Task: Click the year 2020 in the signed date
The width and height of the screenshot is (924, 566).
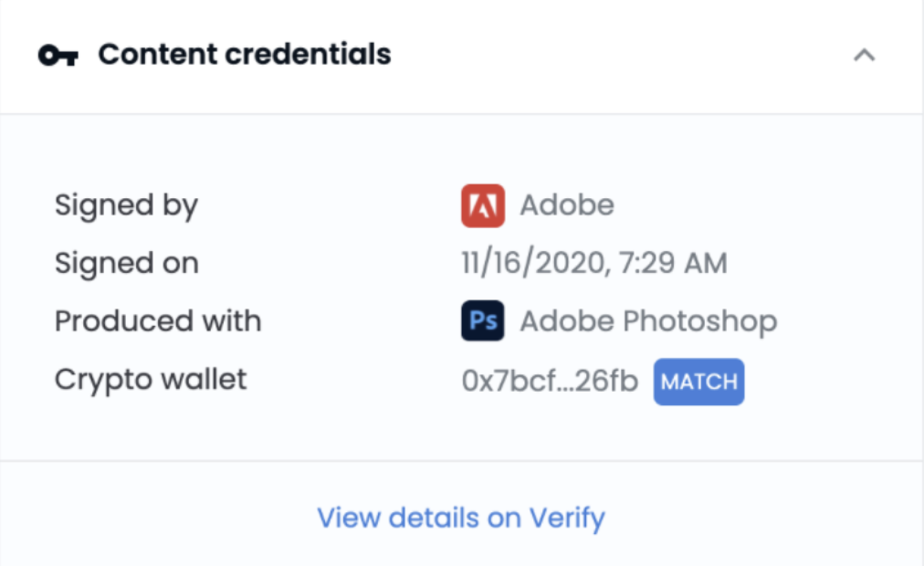Action: pos(570,263)
